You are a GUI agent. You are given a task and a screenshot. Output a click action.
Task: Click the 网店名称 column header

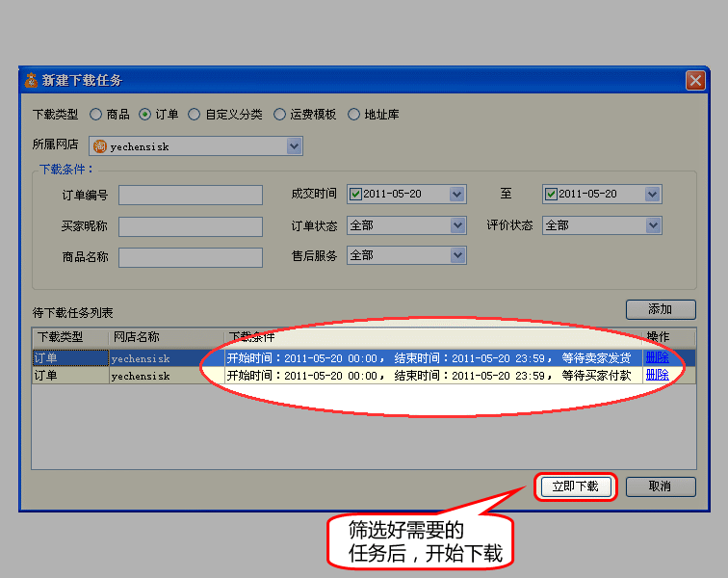pyautogui.click(x=167, y=337)
